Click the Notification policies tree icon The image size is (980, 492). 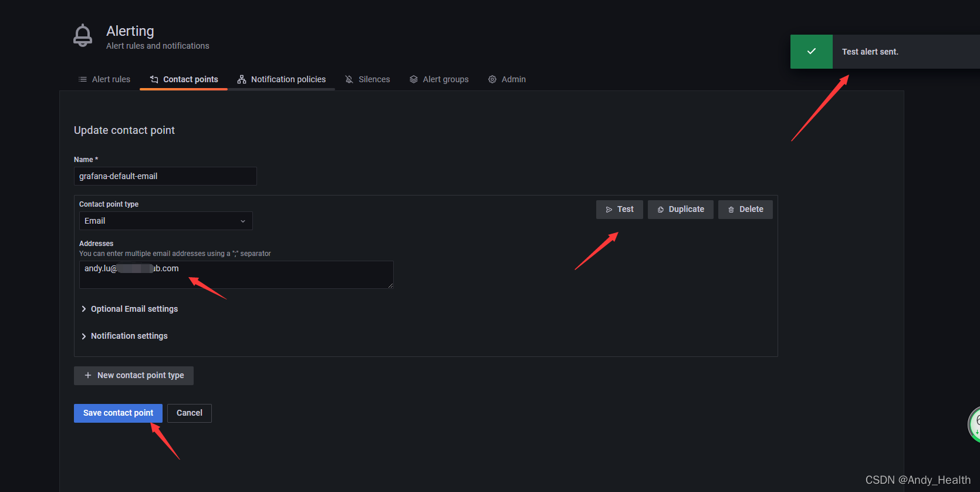(x=242, y=79)
